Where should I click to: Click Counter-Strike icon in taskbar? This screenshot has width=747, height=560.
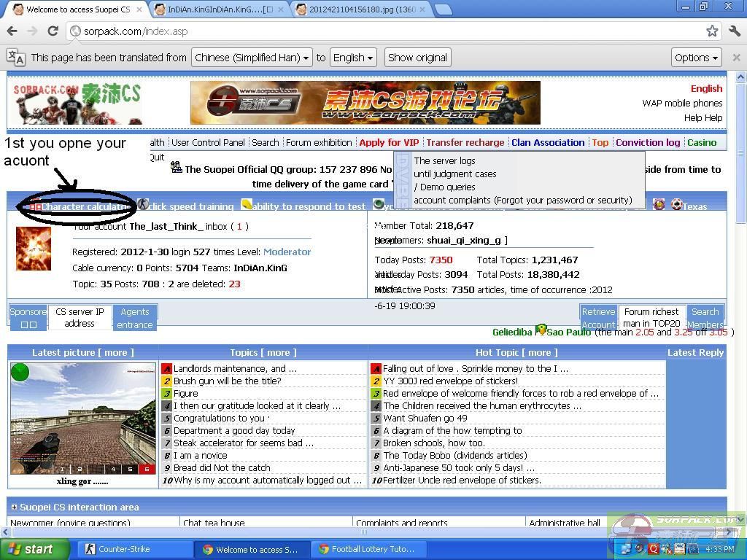click(x=90, y=550)
